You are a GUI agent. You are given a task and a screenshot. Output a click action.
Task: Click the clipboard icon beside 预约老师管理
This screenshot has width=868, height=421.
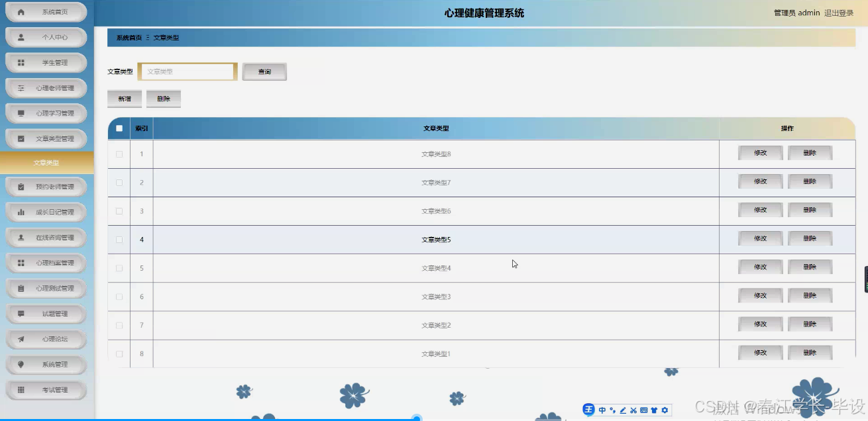[21, 187]
